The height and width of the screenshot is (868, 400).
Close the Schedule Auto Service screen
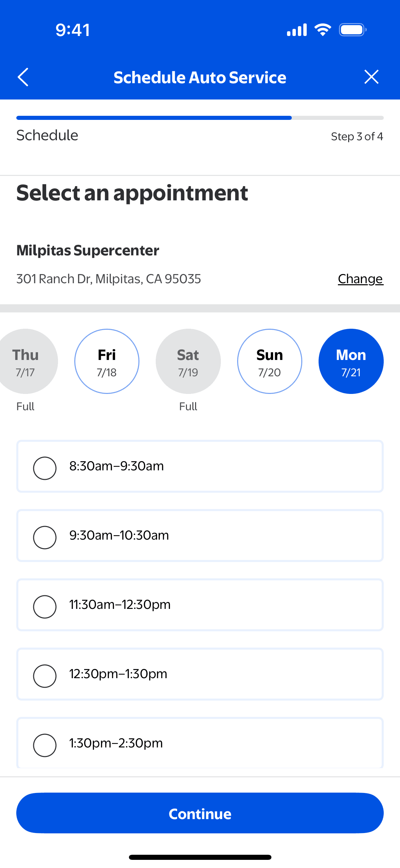click(371, 77)
